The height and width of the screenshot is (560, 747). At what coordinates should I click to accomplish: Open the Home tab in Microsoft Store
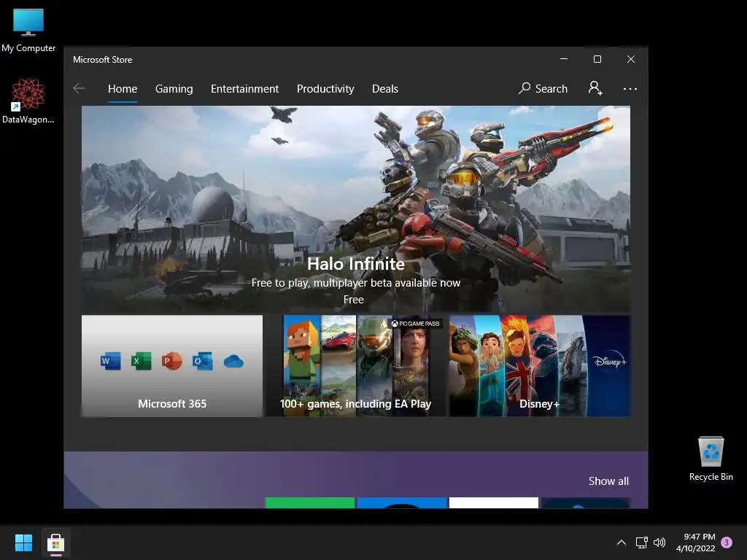pyautogui.click(x=123, y=88)
